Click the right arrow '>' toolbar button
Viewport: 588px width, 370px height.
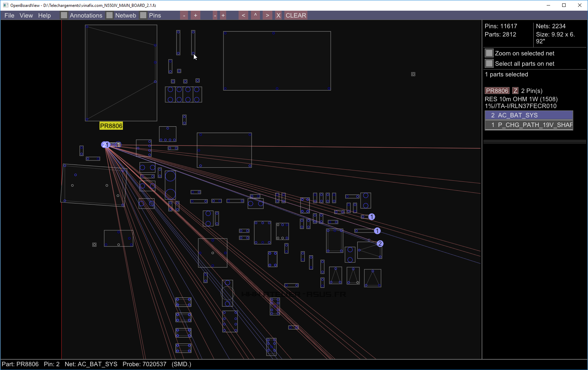tap(267, 15)
